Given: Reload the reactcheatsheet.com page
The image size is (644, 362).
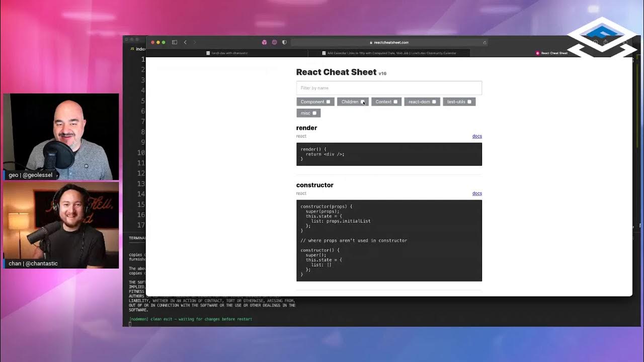Looking at the screenshot, I should [x=485, y=43].
